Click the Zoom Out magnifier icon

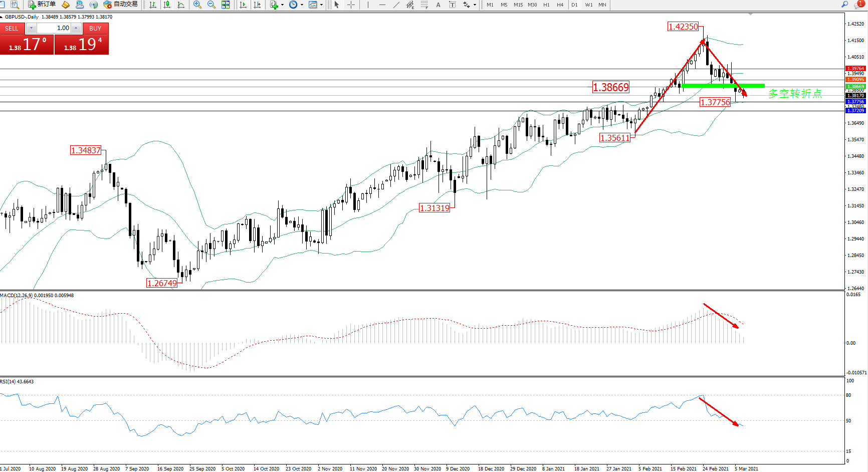coord(211,5)
